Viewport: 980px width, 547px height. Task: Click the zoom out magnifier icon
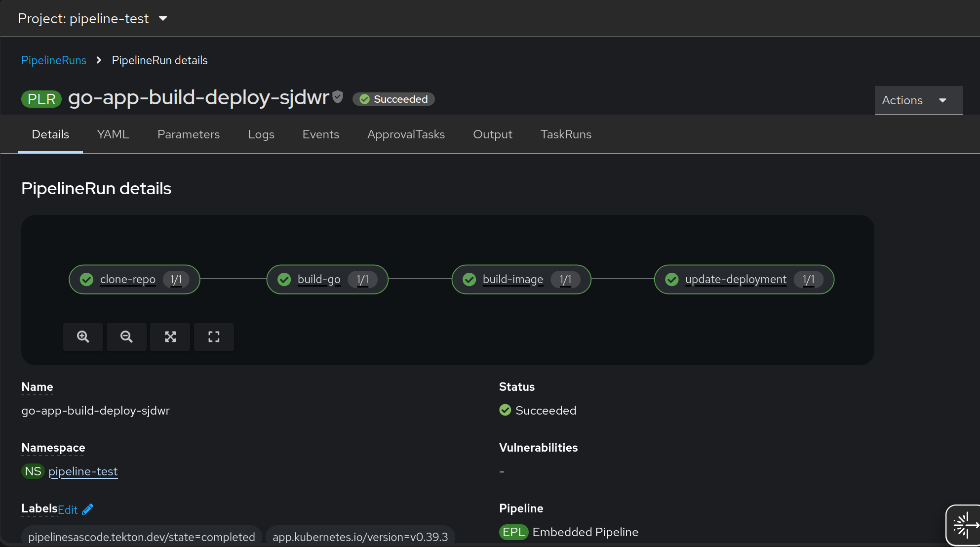(x=126, y=337)
